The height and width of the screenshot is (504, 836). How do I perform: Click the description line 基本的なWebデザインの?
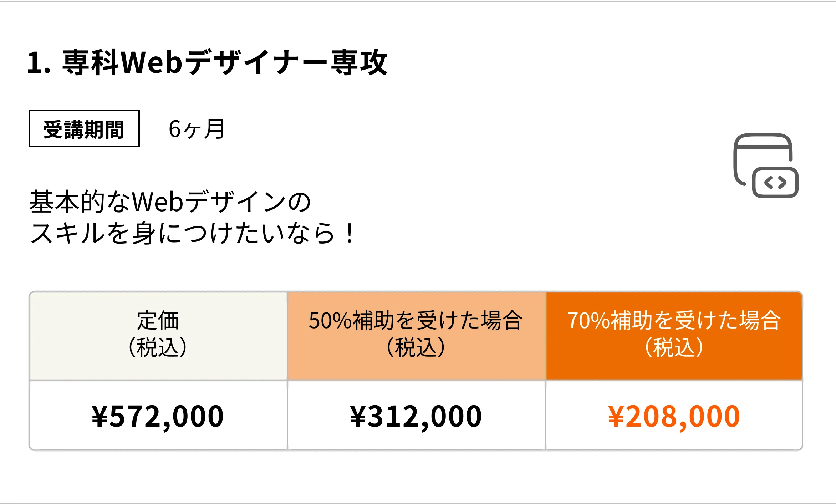tap(170, 202)
